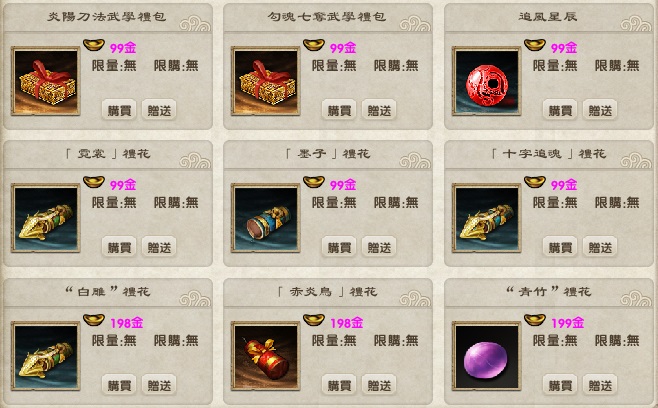Click the 炎陽刀法武學禮包 gift box icon
The width and height of the screenshot is (658, 408).
45,81
